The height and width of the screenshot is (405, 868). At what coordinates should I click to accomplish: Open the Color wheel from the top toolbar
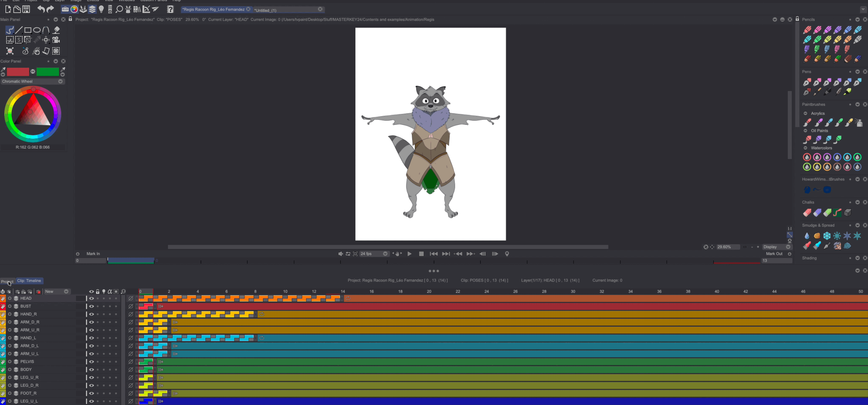[74, 9]
